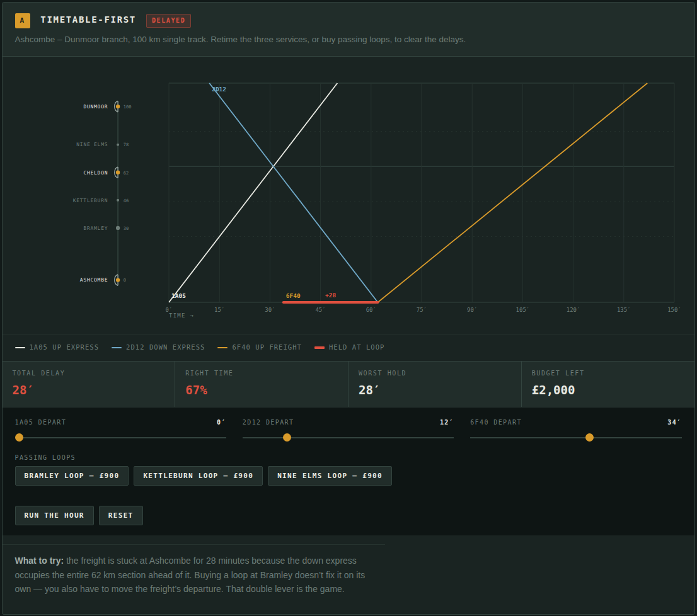Select the Ashcombe station marker

(117, 280)
